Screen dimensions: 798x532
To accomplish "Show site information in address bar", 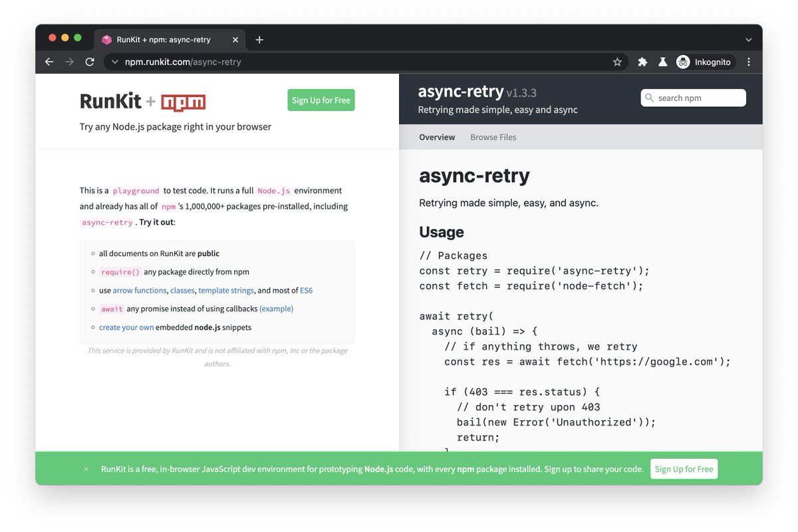I will tap(114, 62).
